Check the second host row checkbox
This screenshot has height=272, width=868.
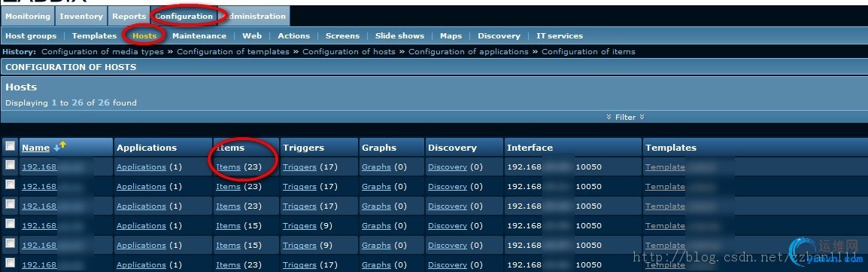[10, 185]
